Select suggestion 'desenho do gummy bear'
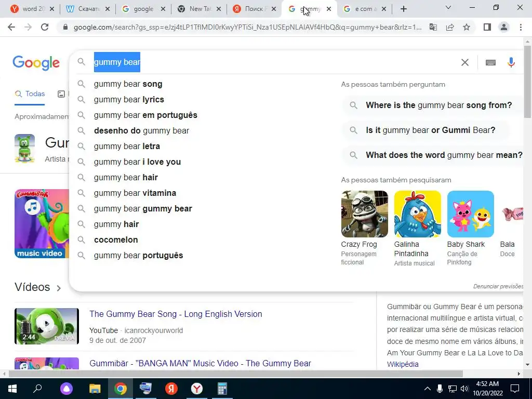The height and width of the screenshot is (399, 532). [141, 131]
